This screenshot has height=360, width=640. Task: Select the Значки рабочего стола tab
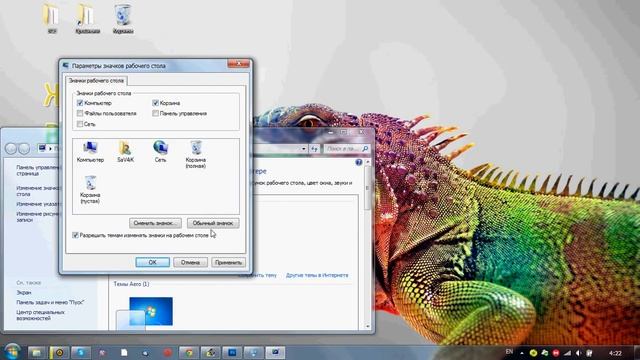coord(96,81)
